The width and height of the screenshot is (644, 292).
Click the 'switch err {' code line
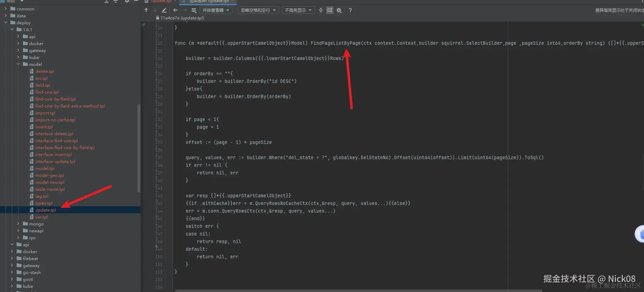[x=202, y=226]
